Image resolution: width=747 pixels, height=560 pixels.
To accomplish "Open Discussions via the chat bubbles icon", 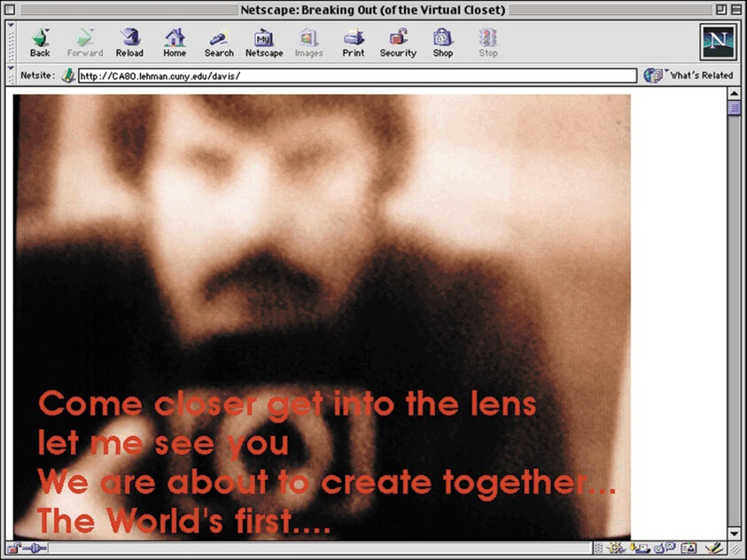I will tap(665, 549).
